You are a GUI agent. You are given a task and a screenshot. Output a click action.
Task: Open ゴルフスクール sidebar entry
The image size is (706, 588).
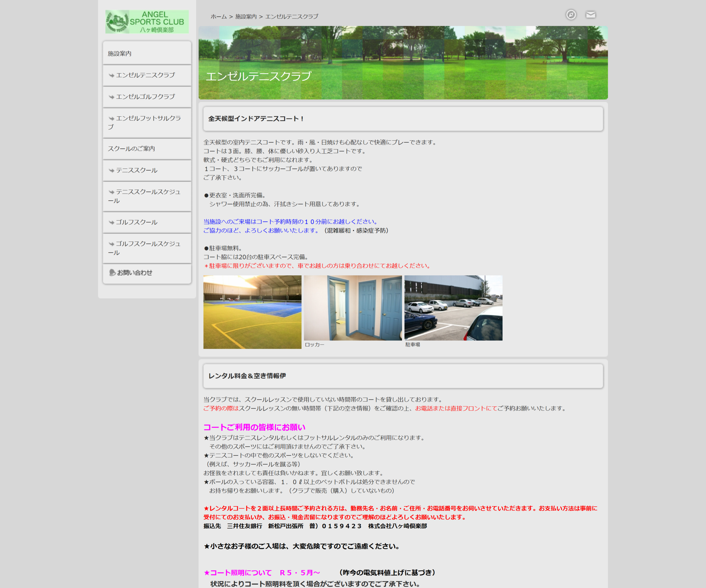(x=147, y=222)
